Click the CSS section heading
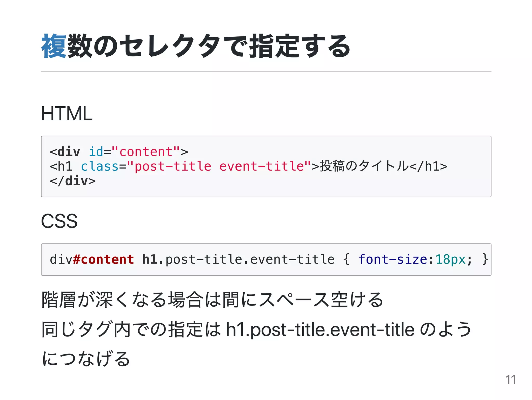 click(59, 221)
